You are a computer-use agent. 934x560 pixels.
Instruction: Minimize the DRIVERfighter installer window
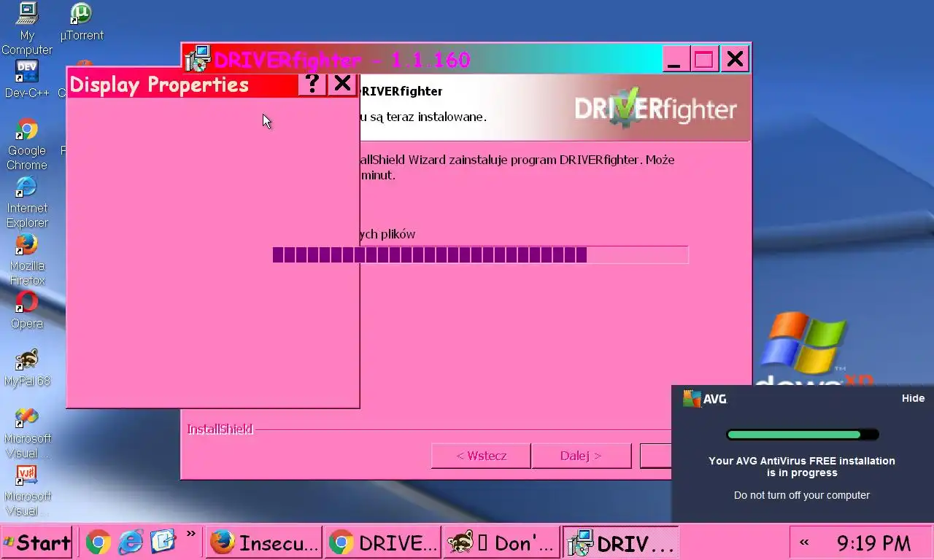click(x=674, y=59)
